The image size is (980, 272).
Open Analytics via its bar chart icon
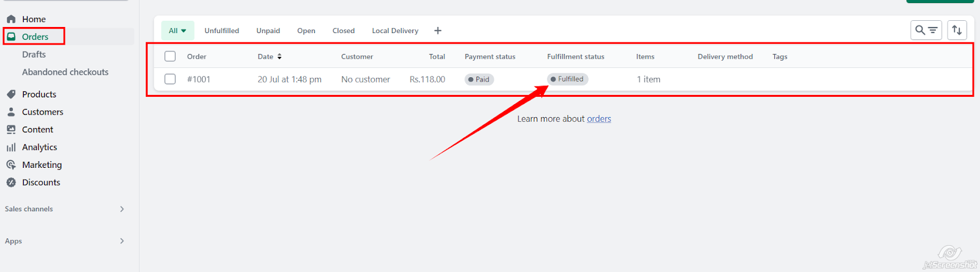(11, 148)
